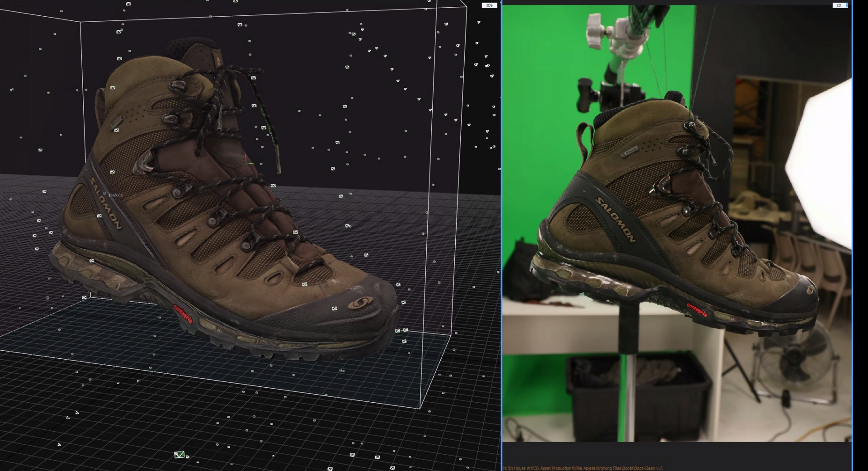Click the 2D view label
This screenshot has height=471, width=868.
(840, 5)
